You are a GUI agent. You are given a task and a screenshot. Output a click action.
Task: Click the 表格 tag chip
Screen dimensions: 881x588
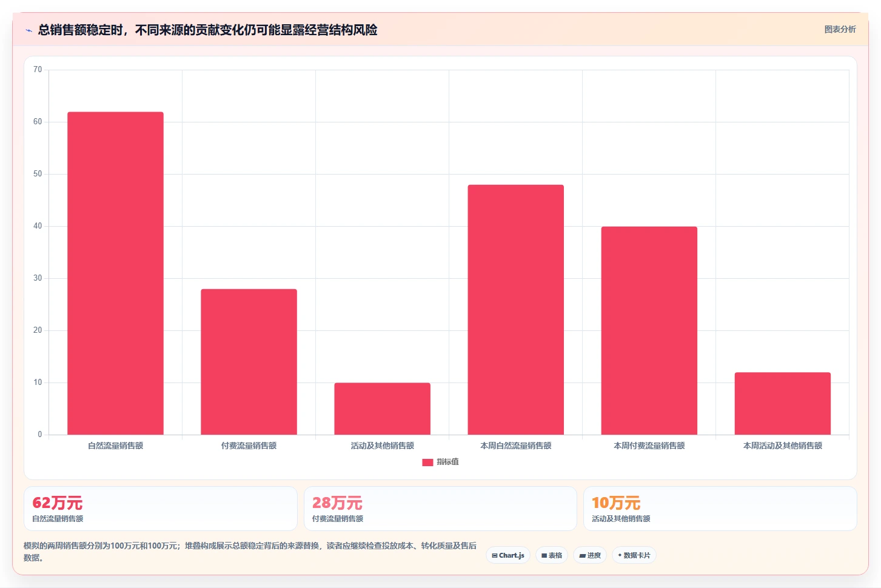pyautogui.click(x=552, y=555)
